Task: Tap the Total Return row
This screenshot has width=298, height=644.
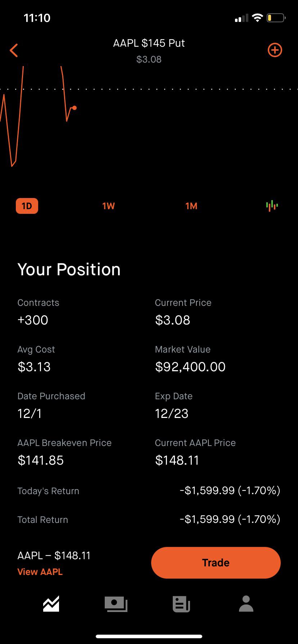Action: coord(149,519)
